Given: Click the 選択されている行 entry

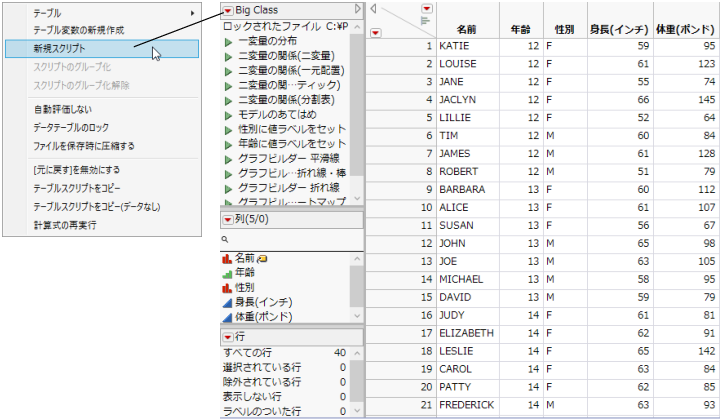Looking at the screenshot, I should tap(285, 368).
